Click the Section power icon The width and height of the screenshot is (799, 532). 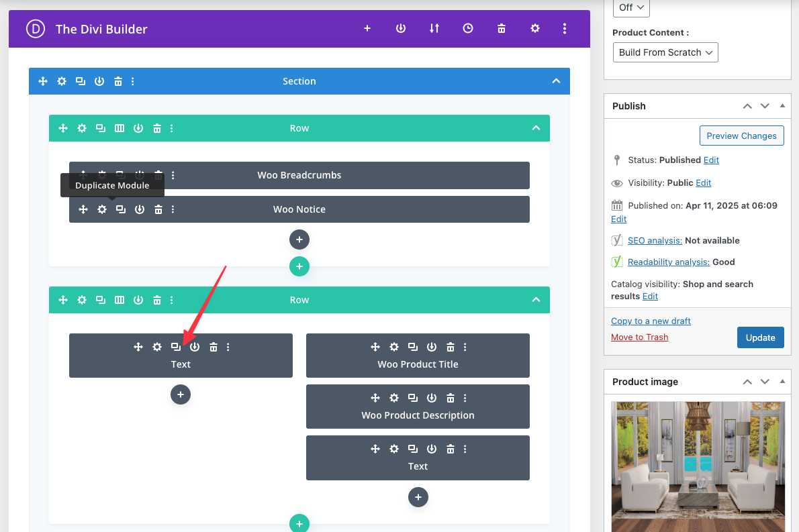[x=99, y=81]
